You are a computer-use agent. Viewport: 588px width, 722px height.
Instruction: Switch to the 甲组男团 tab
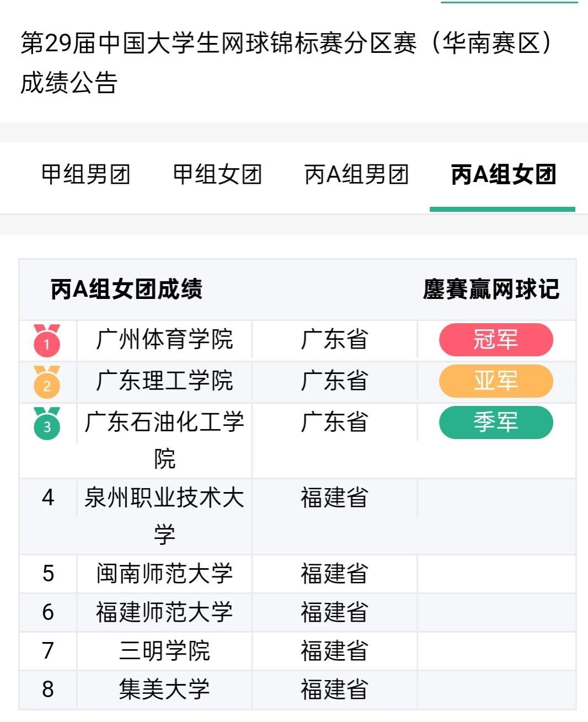tap(85, 175)
